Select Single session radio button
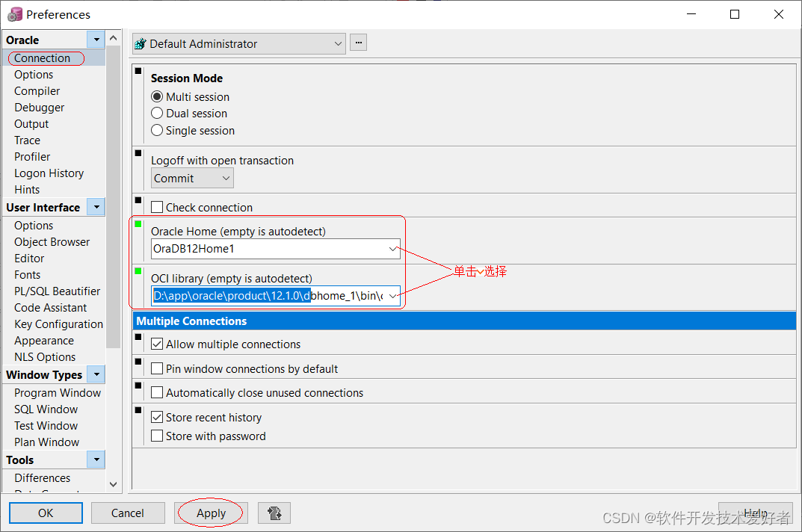This screenshot has height=532, width=802. (x=157, y=131)
